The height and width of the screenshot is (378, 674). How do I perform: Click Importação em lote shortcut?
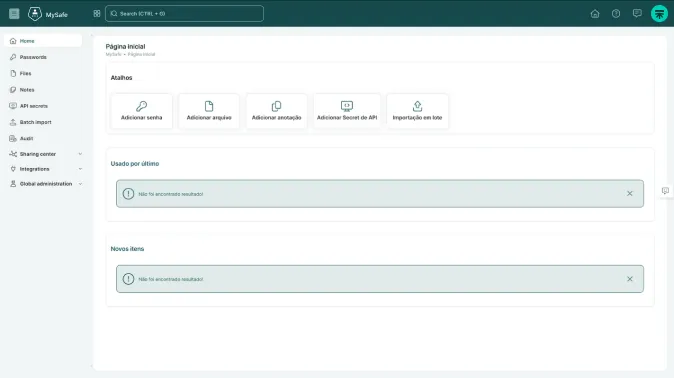417,111
